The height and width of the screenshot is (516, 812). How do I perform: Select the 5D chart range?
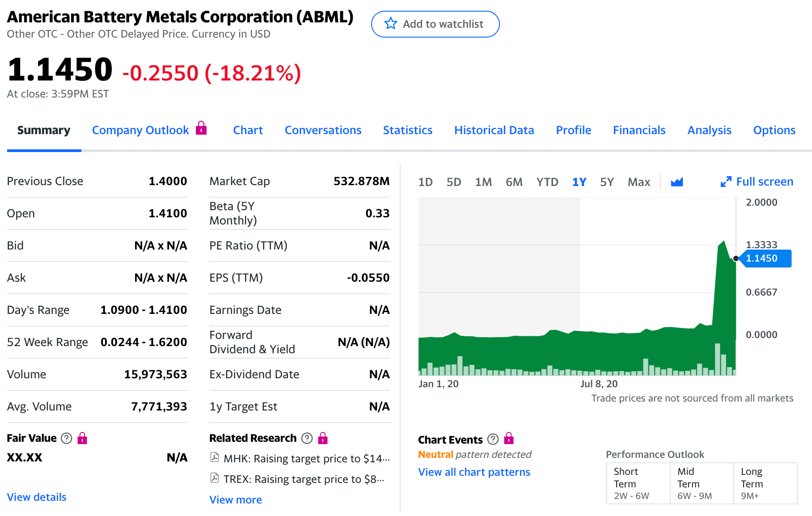454,182
